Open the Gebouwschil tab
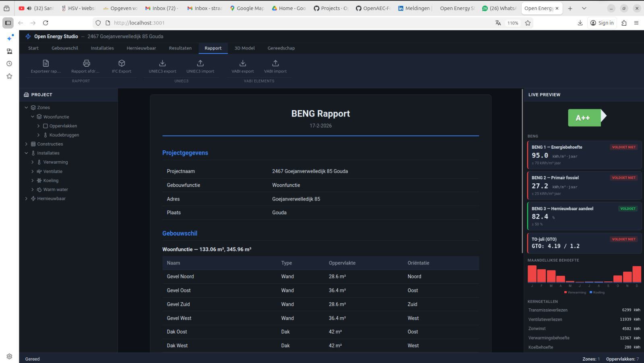Screen dimensions: 644x363 64,48
